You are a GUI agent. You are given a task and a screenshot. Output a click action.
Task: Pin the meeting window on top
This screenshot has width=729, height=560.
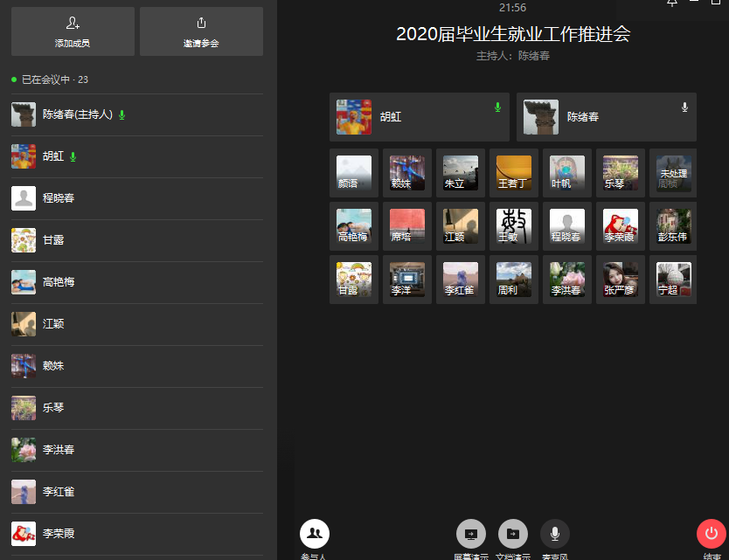coord(671,3)
